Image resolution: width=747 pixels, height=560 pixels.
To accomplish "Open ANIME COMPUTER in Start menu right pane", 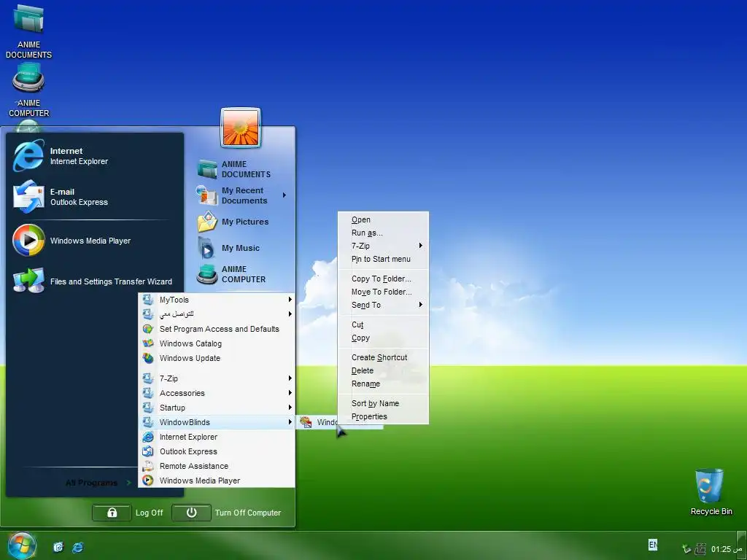I will [241, 274].
